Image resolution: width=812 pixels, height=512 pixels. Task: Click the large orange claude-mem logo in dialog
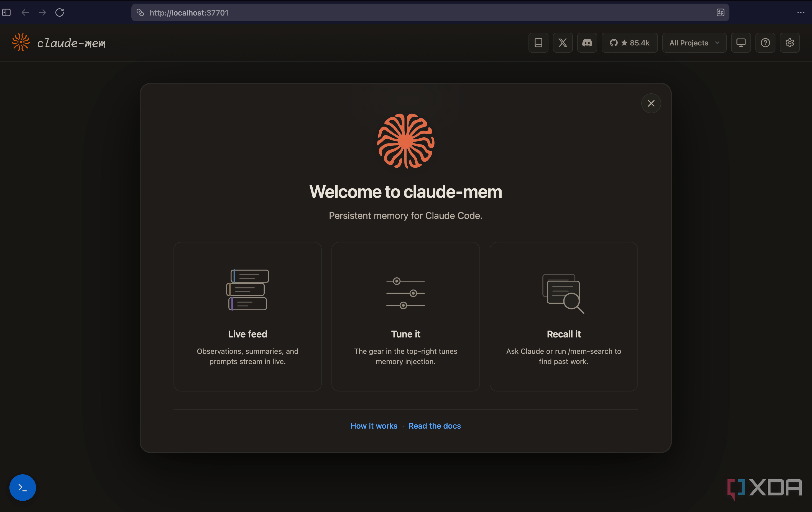[x=406, y=141]
